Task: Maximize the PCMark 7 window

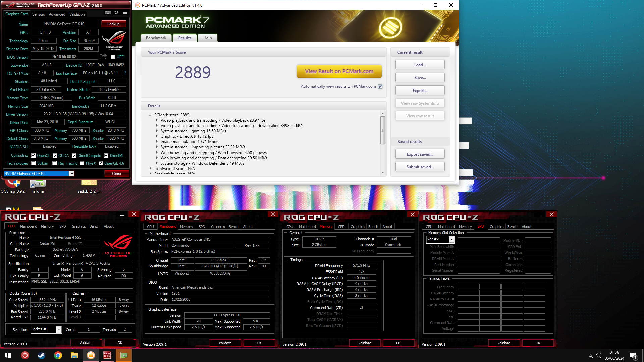Action: click(436, 5)
